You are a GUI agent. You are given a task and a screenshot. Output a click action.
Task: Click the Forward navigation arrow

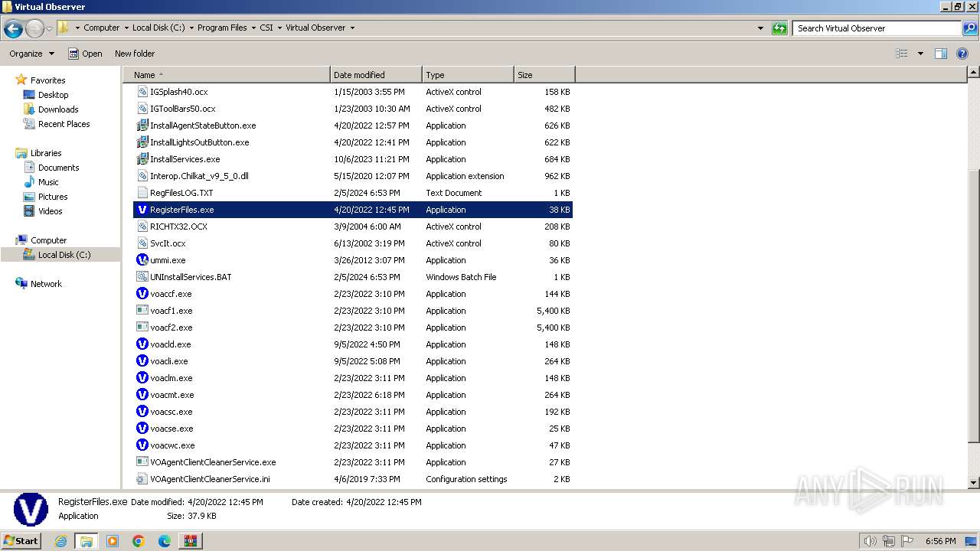pyautogui.click(x=34, y=28)
